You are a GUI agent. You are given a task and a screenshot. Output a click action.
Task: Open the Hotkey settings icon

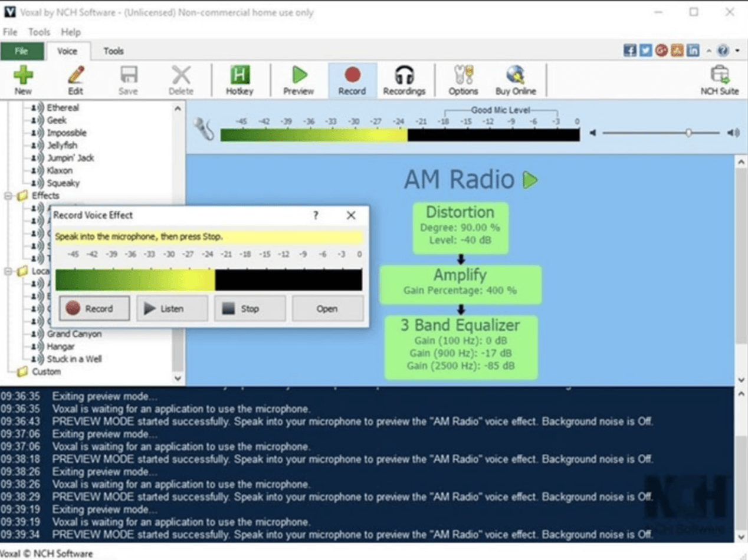(240, 80)
